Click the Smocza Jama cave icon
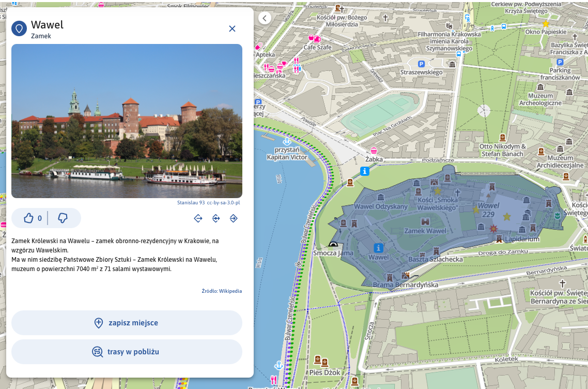 point(334,245)
